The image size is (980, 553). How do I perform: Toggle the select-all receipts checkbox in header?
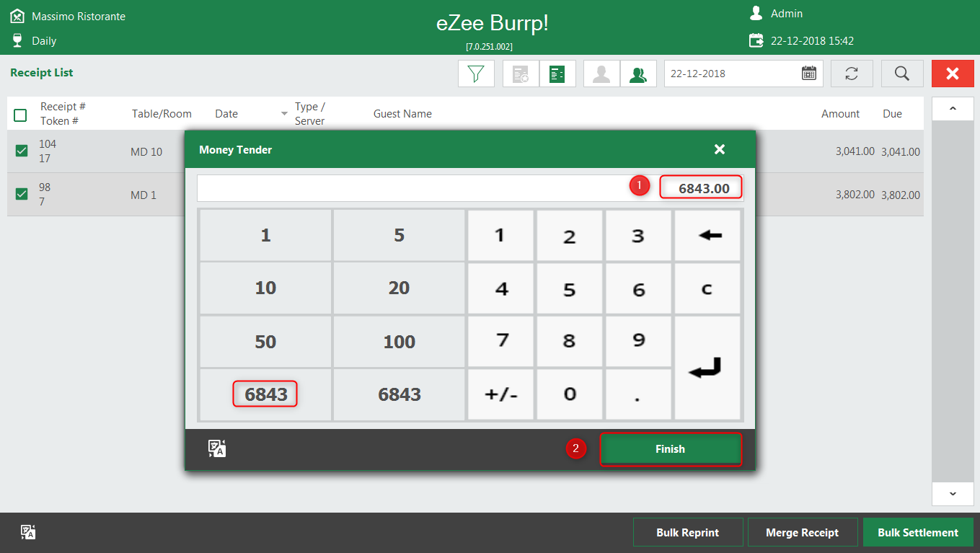(x=21, y=115)
